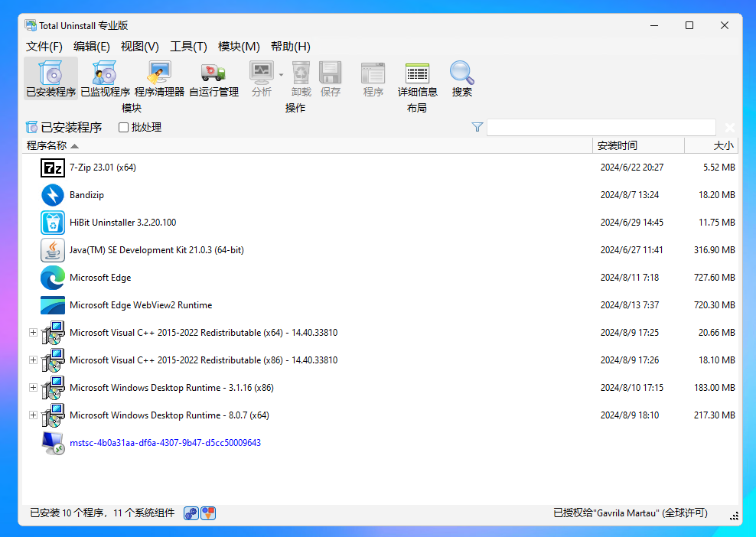Expand Windows Desktop Runtime 8.0.7 (x64) entry
Image resolution: width=756 pixels, height=537 pixels.
click(x=33, y=415)
